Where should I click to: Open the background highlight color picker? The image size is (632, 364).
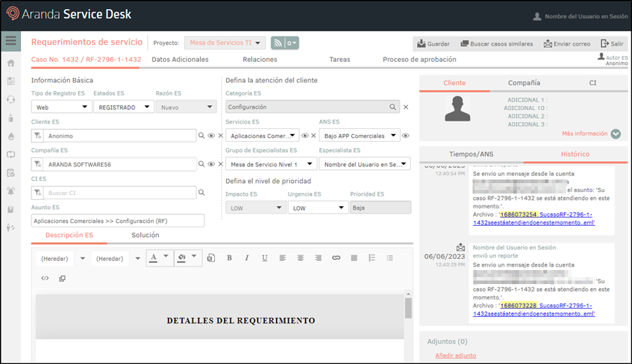[x=187, y=258]
